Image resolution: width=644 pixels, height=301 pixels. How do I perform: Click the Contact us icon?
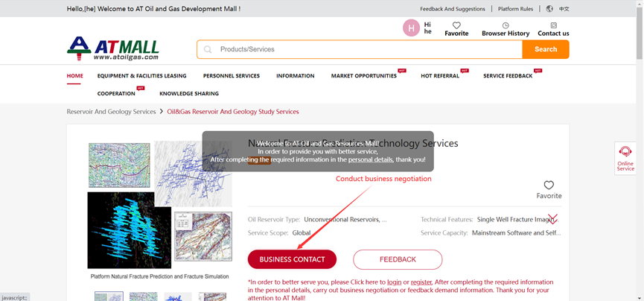click(553, 25)
